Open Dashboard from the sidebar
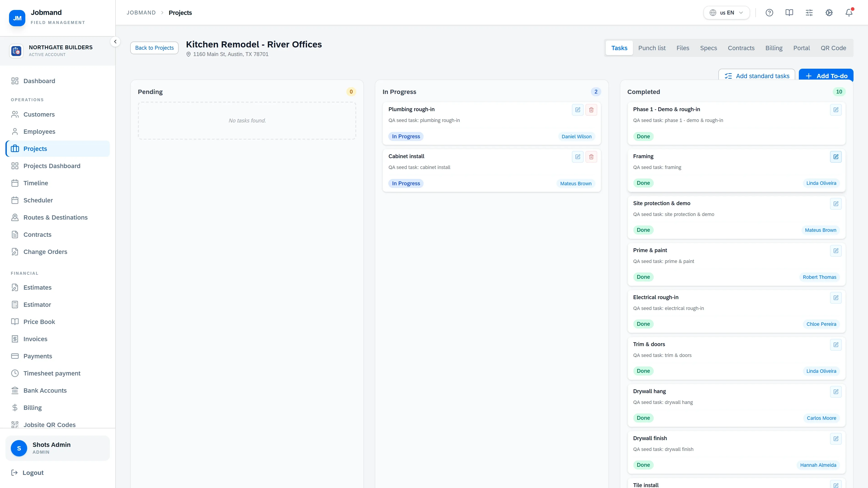 point(58,81)
